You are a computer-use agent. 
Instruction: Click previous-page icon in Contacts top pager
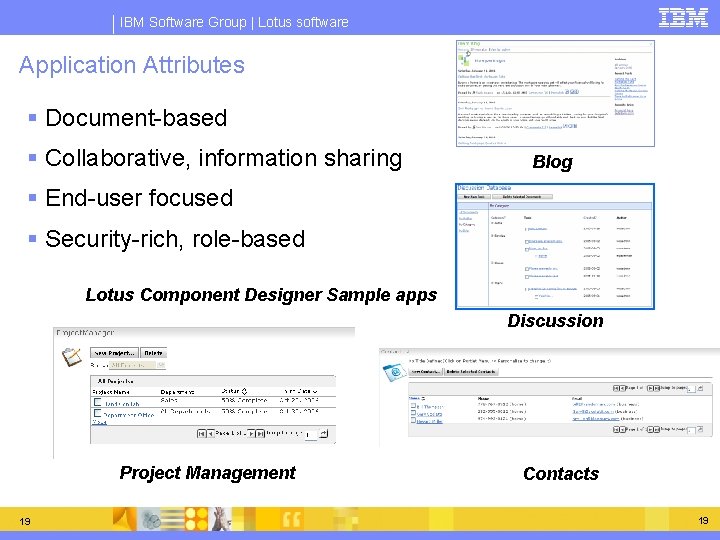coord(623,388)
